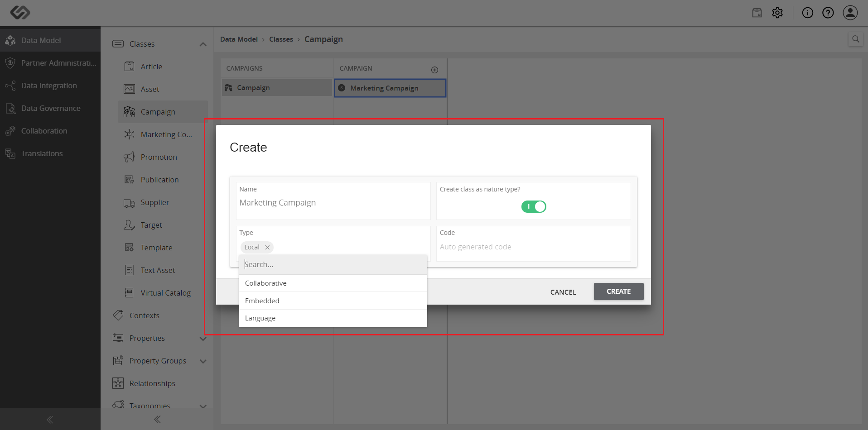Open Translations in the sidebar
This screenshot has height=430, width=868.
(x=50, y=153)
